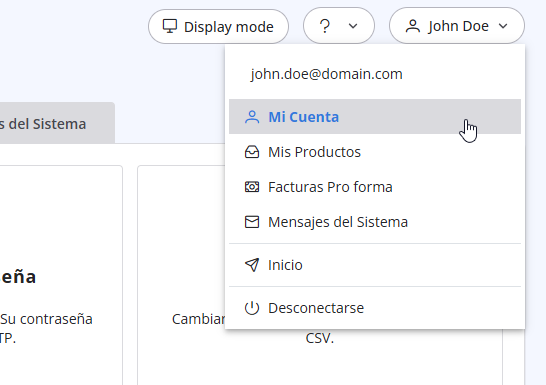Viewport: 546px width, 385px height.
Task: Click the inbox icon beside Mis Productos
Action: pyautogui.click(x=252, y=152)
